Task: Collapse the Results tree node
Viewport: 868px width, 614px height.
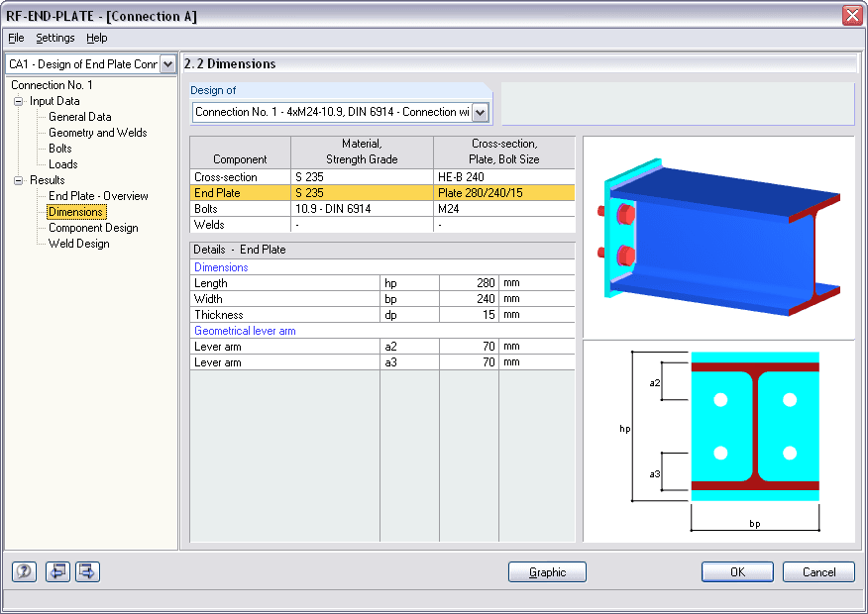Action: coord(19,180)
